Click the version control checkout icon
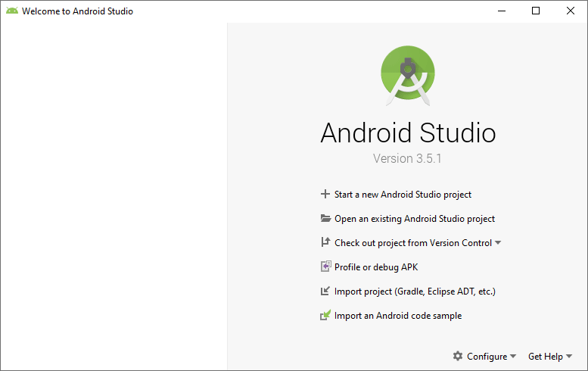Image resolution: width=588 pixels, height=371 pixels. pyautogui.click(x=325, y=243)
